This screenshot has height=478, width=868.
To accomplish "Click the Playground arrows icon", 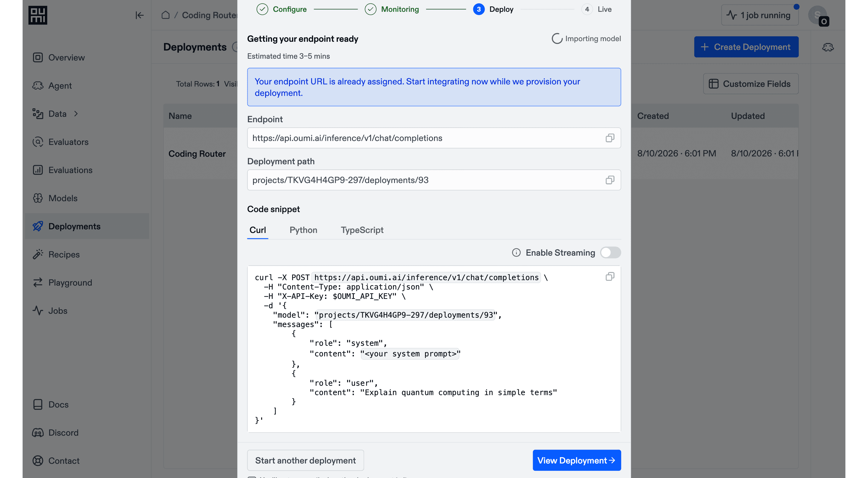I will click(38, 283).
